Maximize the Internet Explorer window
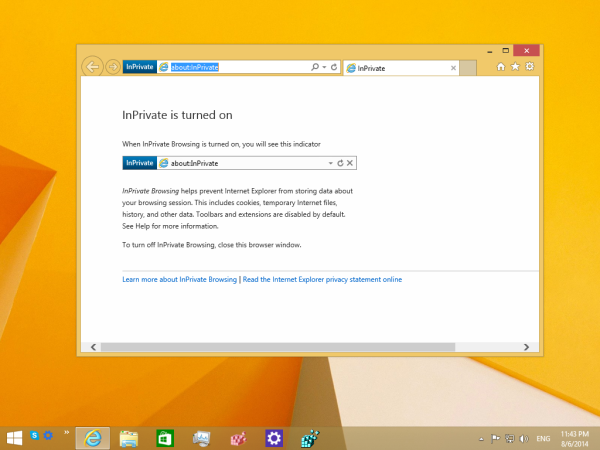The width and height of the screenshot is (600, 450). (x=505, y=51)
